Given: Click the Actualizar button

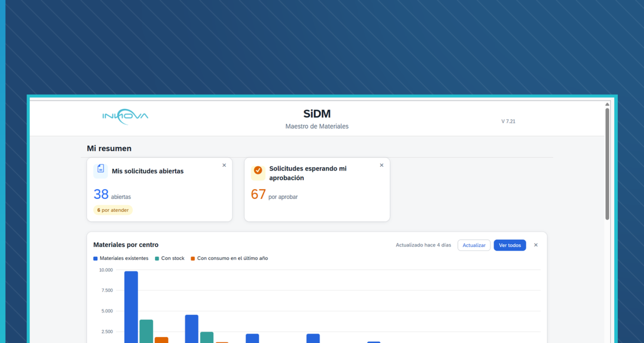Looking at the screenshot, I should tap(474, 245).
